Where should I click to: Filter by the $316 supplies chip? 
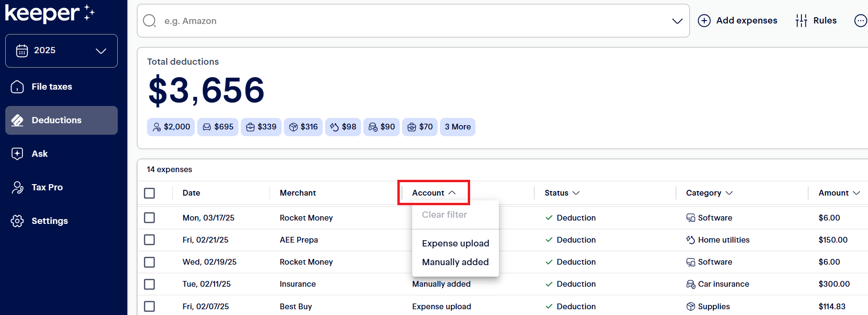point(303,127)
